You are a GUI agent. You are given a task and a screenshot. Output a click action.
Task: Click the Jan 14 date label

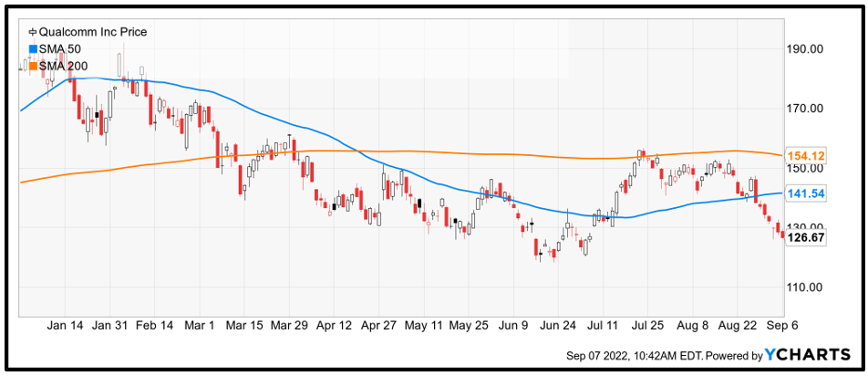pyautogui.click(x=65, y=326)
